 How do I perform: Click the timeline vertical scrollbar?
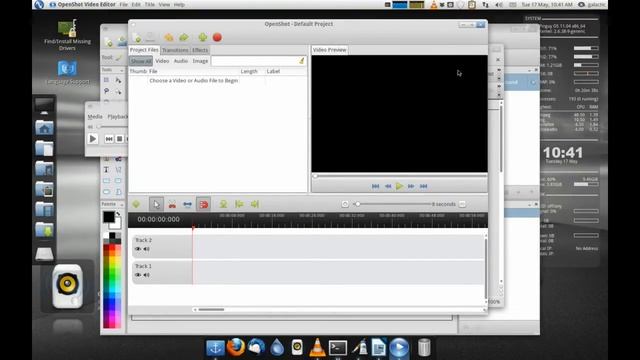486,268
